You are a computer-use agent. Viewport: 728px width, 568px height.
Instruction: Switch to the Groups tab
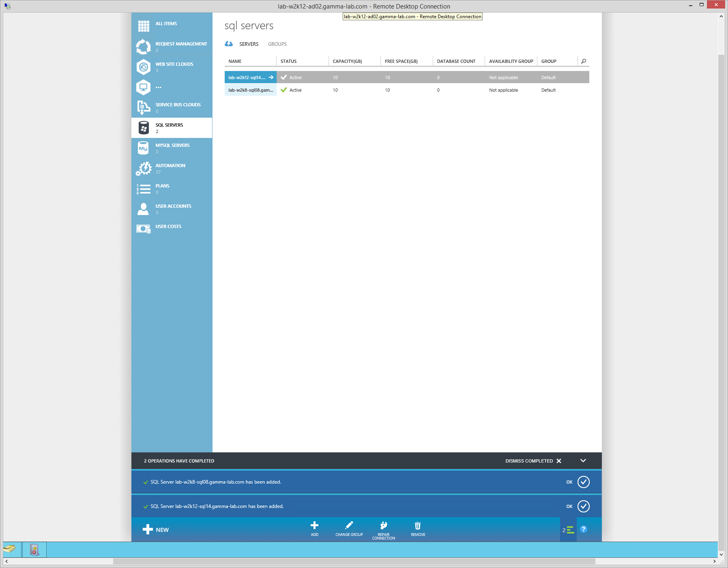(x=277, y=44)
